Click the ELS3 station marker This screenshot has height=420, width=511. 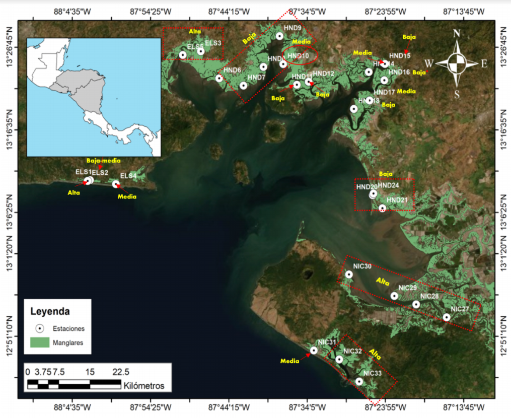pyautogui.click(x=200, y=51)
